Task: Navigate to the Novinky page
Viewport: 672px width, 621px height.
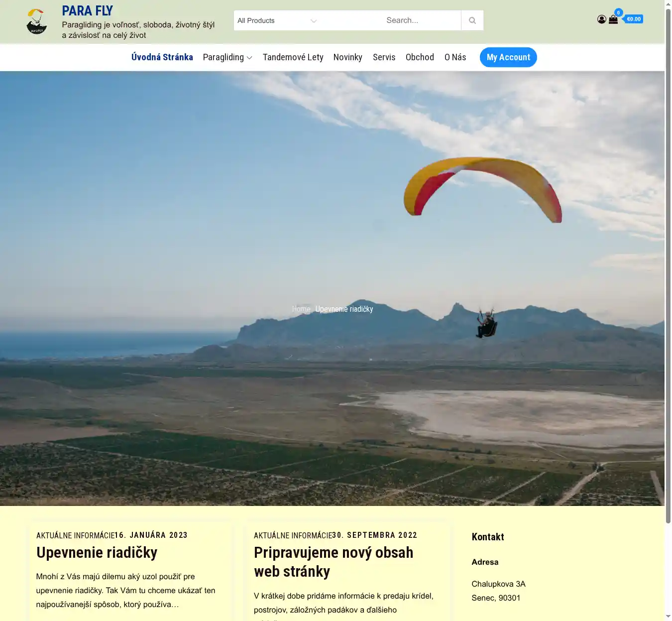Action: click(347, 57)
